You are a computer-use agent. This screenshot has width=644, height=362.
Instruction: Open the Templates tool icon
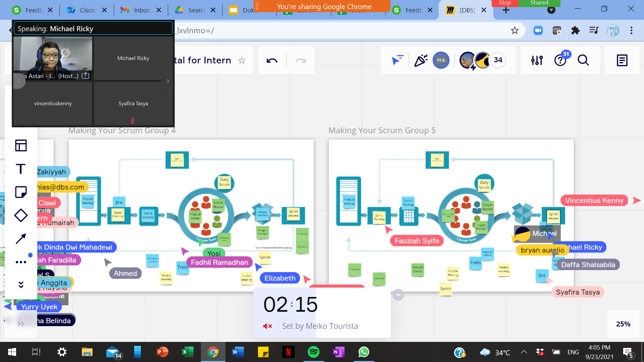pos(21,145)
